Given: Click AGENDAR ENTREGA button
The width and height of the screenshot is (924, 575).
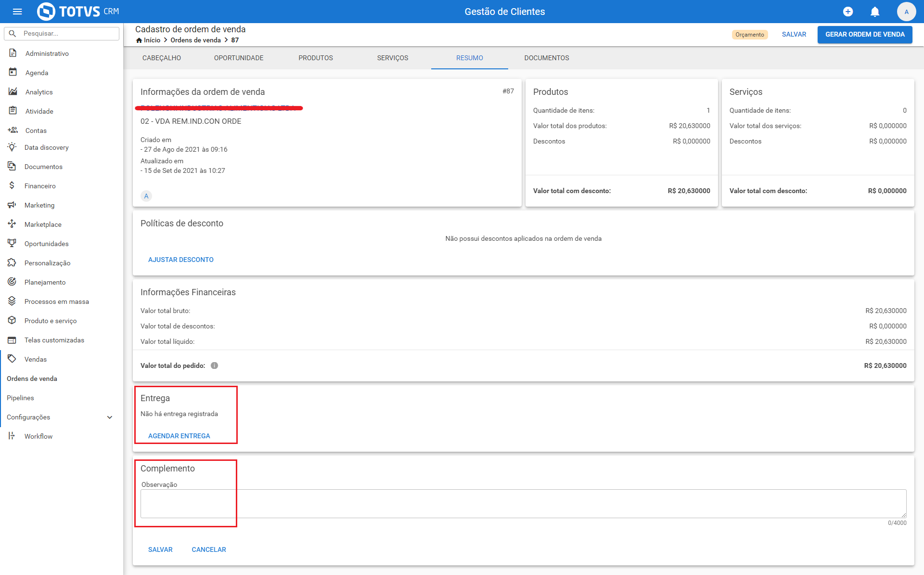Looking at the screenshot, I should click(x=179, y=436).
